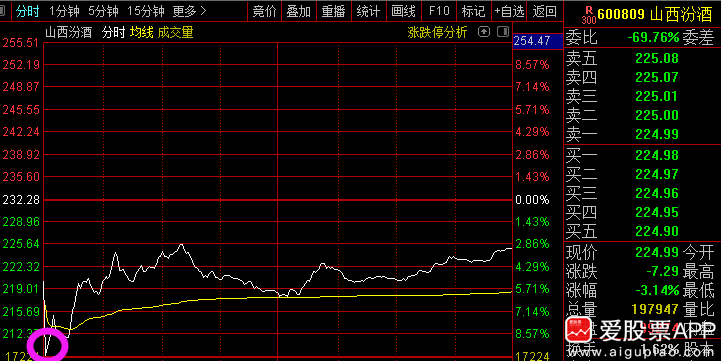This screenshot has width=721, height=361.
Task: Select the 卖一 224.99 order row
Action: click(x=642, y=134)
